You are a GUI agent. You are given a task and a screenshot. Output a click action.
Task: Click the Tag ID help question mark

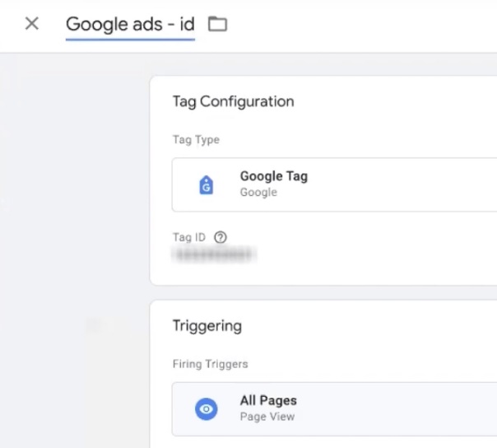pyautogui.click(x=220, y=237)
